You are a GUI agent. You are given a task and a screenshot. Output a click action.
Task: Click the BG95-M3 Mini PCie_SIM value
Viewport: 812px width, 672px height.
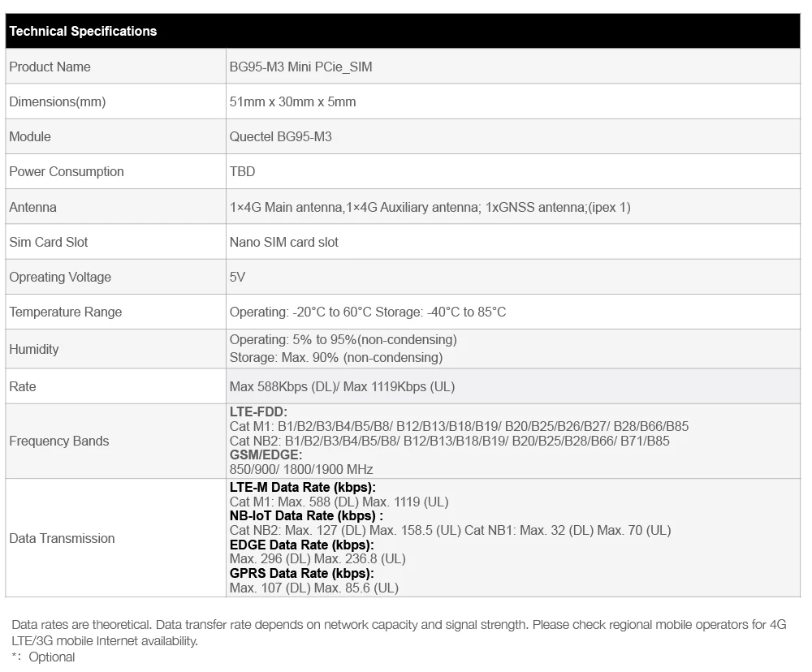(x=301, y=67)
